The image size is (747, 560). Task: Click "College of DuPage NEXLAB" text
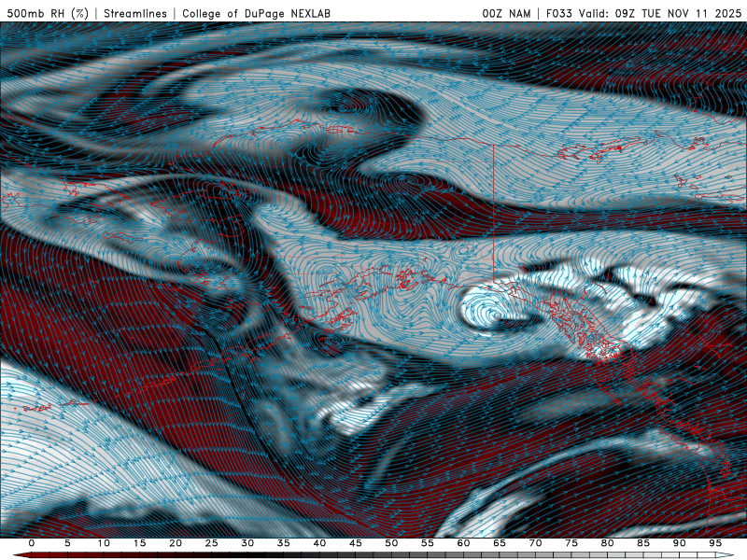tap(256, 14)
